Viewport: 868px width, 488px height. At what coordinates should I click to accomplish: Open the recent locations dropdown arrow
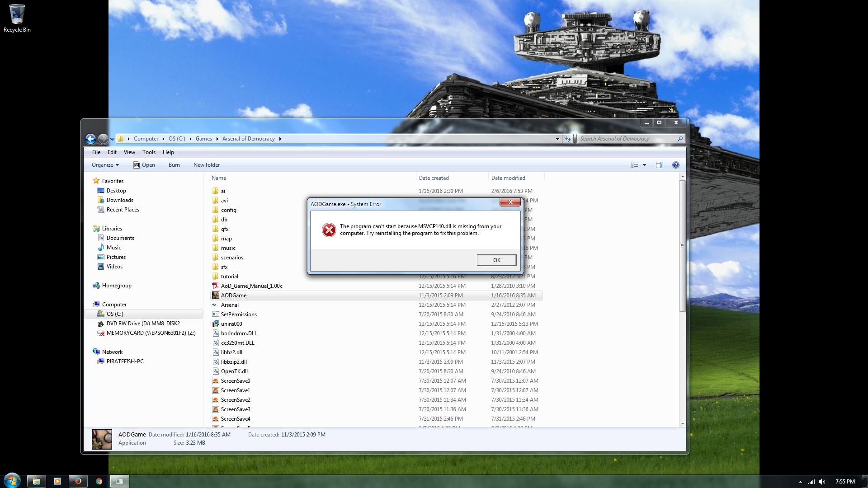[112, 139]
